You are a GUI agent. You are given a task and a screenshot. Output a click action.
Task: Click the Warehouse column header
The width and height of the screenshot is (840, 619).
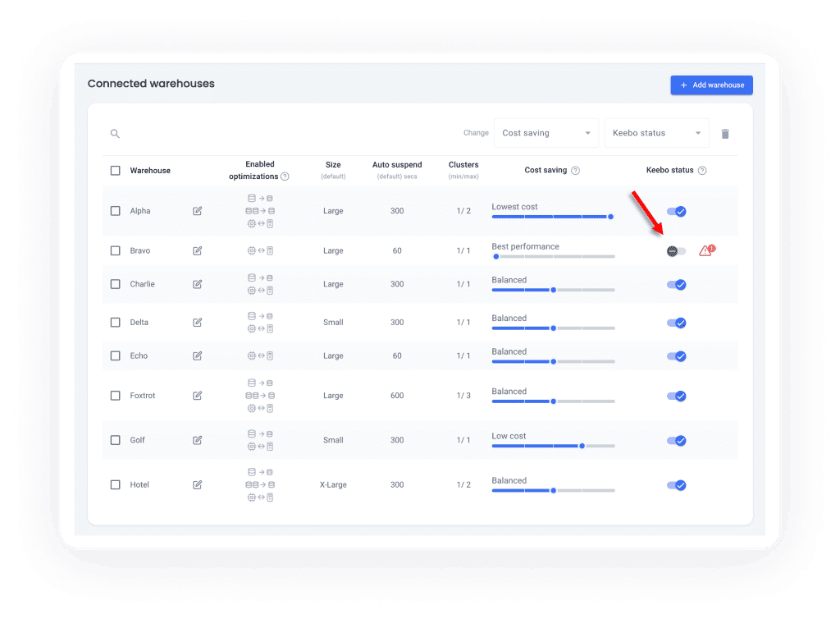pos(150,171)
